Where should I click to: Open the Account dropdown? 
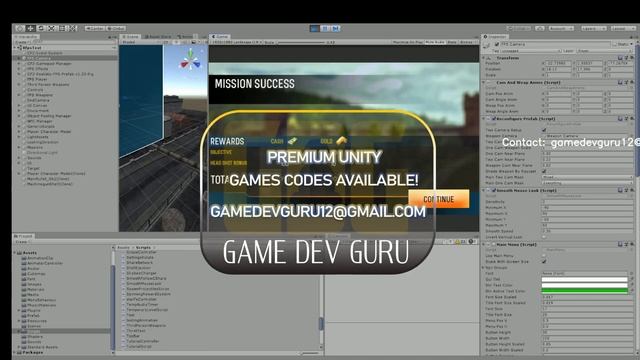point(561,28)
